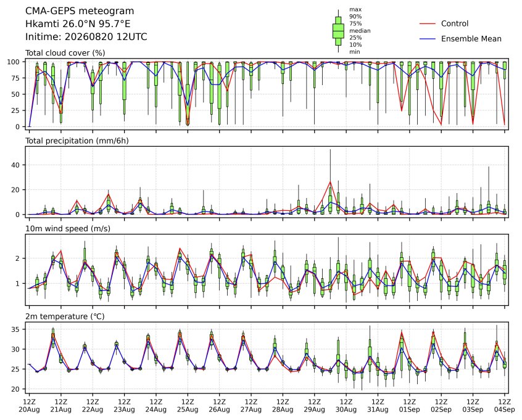522x420 pixels.
Task: Click the 12Z 04Sep axis label
Action: [505, 406]
